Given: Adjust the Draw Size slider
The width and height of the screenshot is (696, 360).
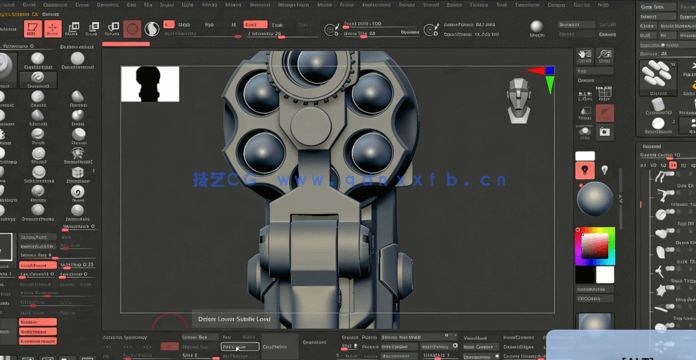Looking at the screenshot, I should (x=380, y=36).
